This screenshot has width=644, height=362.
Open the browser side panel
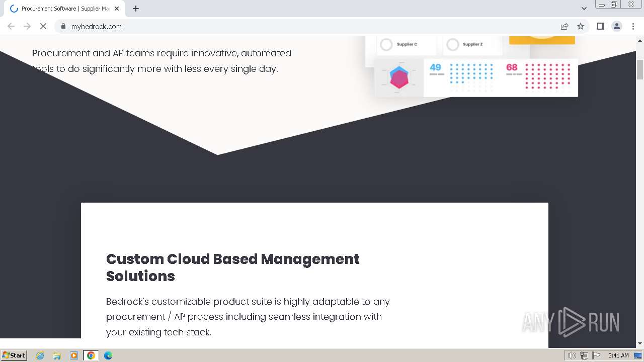tap(601, 26)
